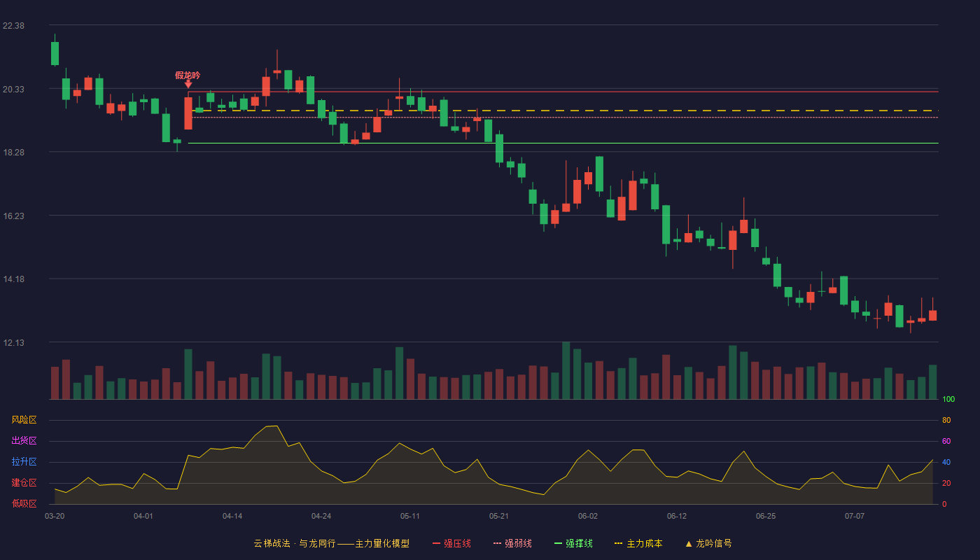This screenshot has height=560, width=980.
Task: Click the 假龙吟 red arrow marker
Action: coord(188,84)
